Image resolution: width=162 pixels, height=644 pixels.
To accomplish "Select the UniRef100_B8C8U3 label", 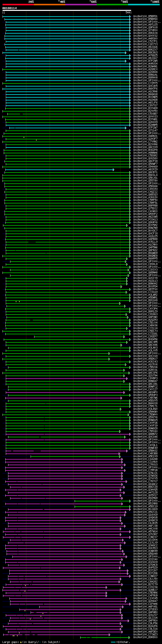I will (x=145, y=53).
